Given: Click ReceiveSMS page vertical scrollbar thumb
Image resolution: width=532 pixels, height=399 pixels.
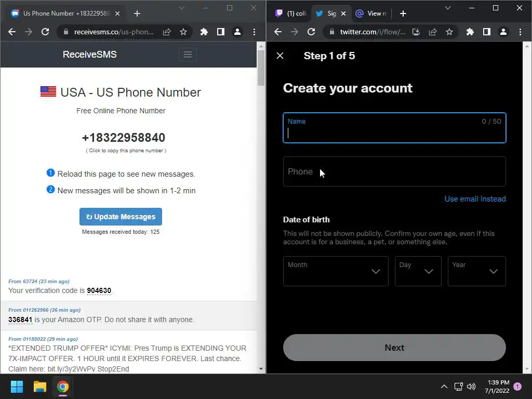Looking at the screenshot, I should point(261,68).
